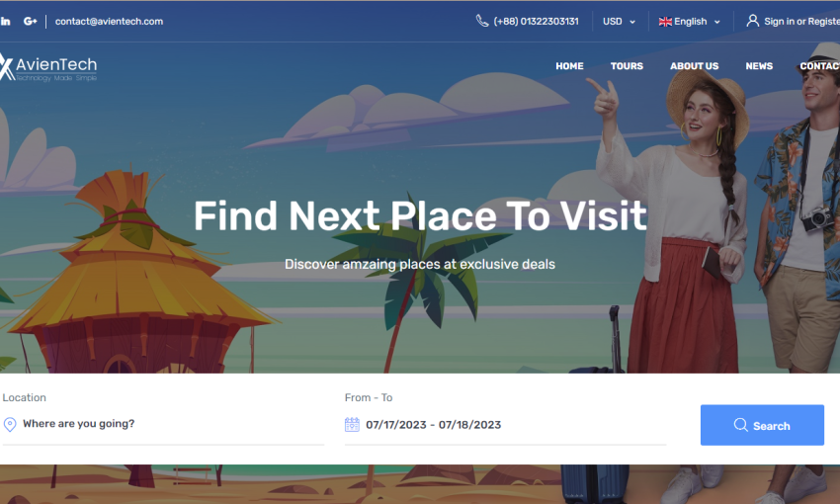Go to the HOME menu item
Viewport: 840px width, 504px height.
coord(569,66)
